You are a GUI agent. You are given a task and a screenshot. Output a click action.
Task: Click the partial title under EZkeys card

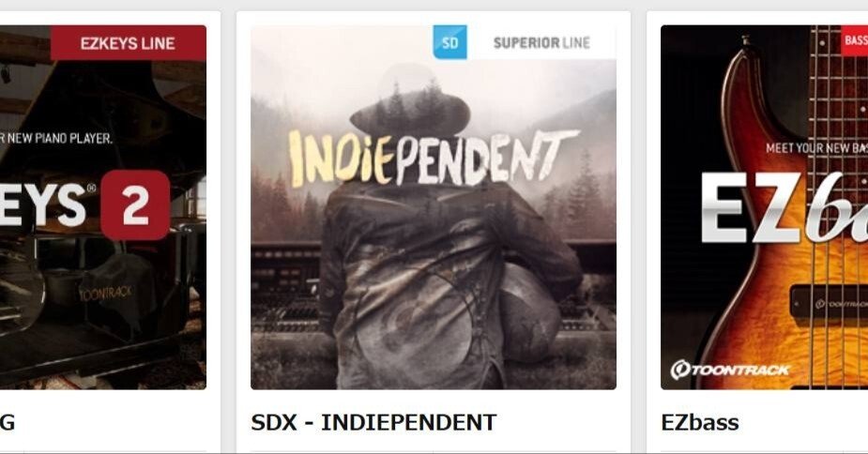pos(8,422)
